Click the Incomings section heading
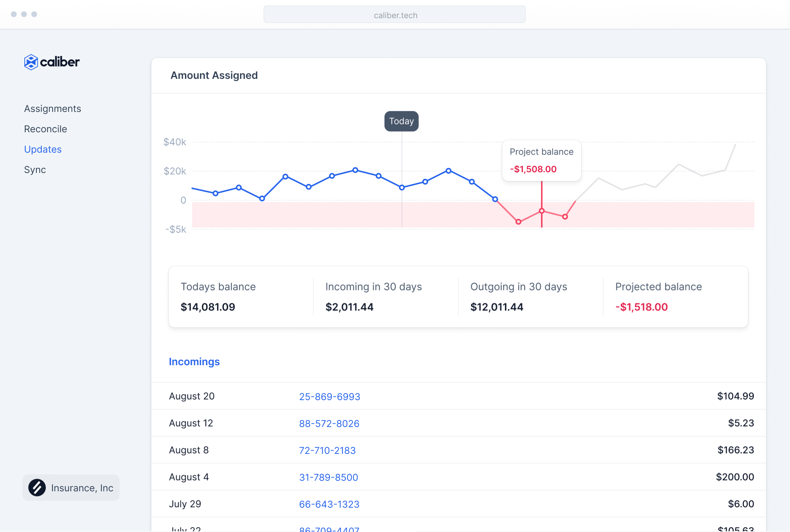This screenshot has width=790, height=532. [x=194, y=362]
